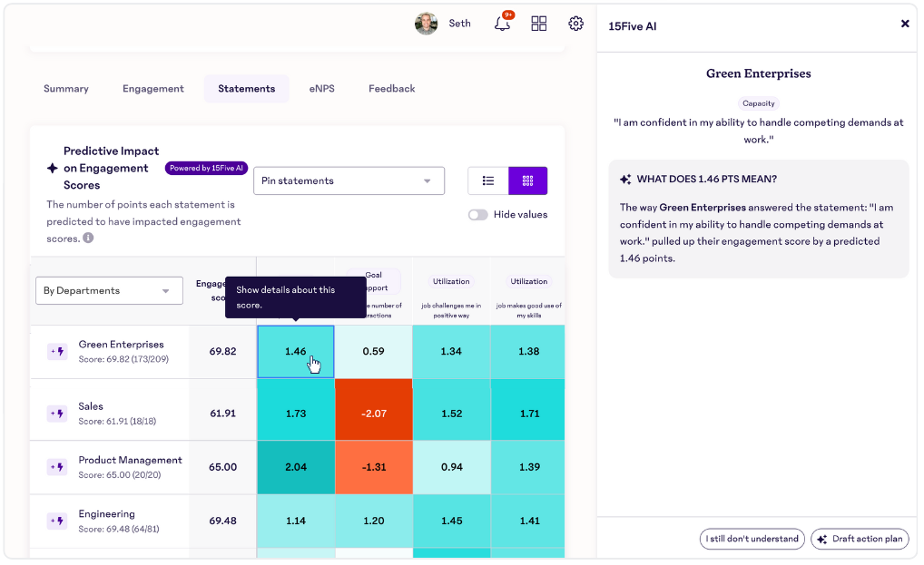Click the Green Enterprises 1.34 cell
The height and width of the screenshot is (565, 924).
click(x=451, y=351)
